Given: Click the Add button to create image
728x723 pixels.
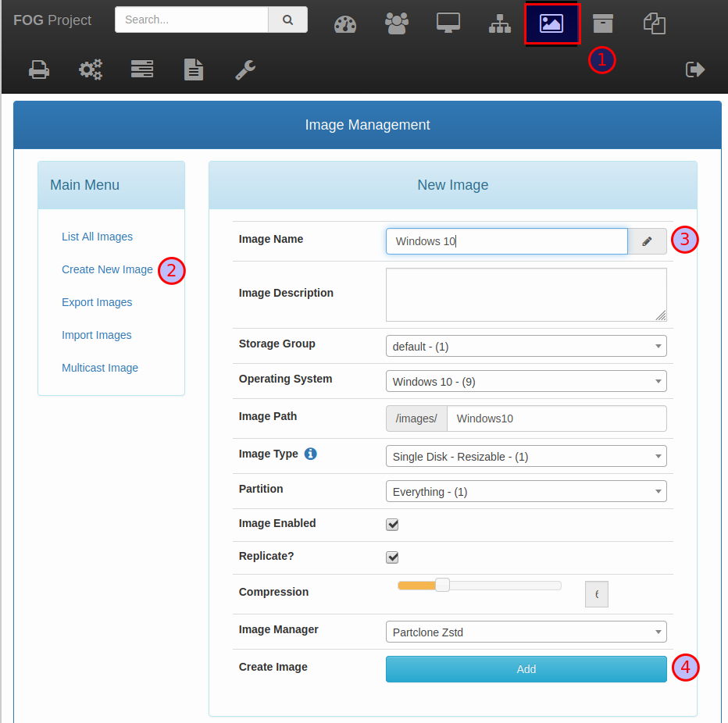Looking at the screenshot, I should 526,669.
